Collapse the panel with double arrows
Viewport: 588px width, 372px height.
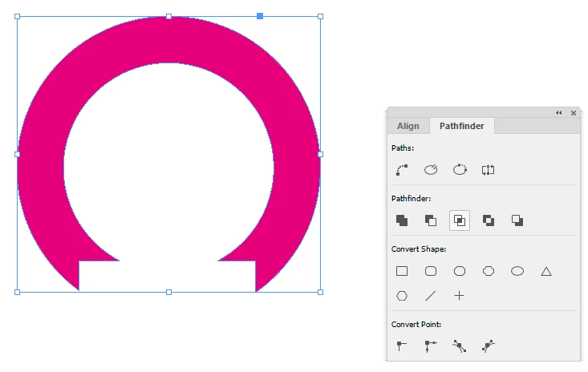559,113
